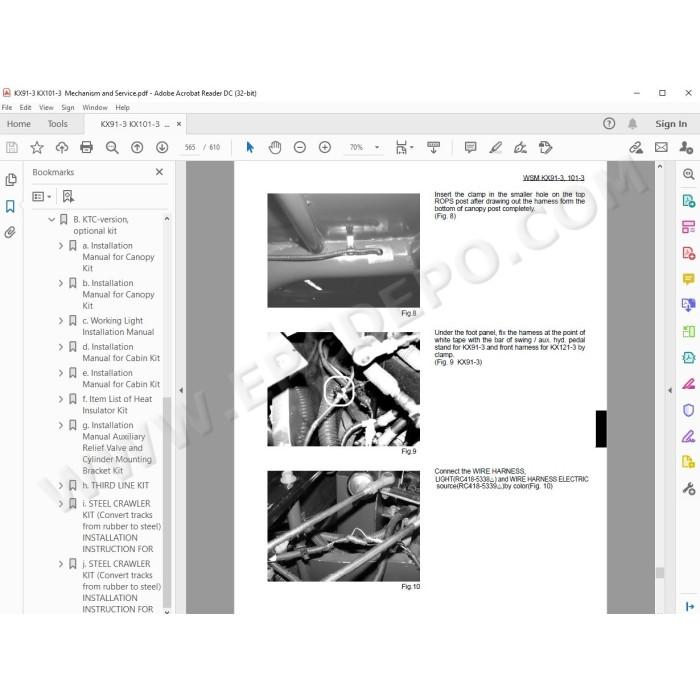This screenshot has width=700, height=700.
Task: Select the Hand pan tool
Action: click(275, 147)
